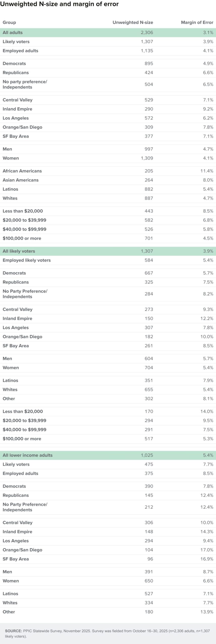The height and width of the screenshot is (644, 216).
Task: Click the N-size value 325
Action: click(149, 282)
